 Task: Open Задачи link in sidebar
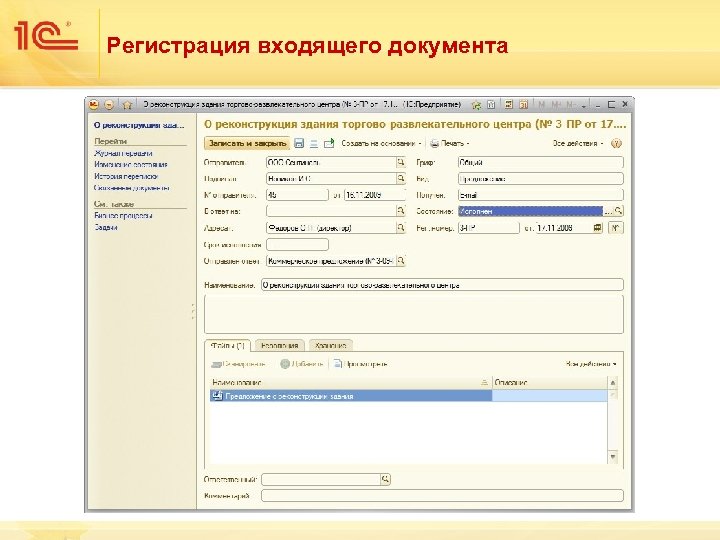click(x=106, y=227)
